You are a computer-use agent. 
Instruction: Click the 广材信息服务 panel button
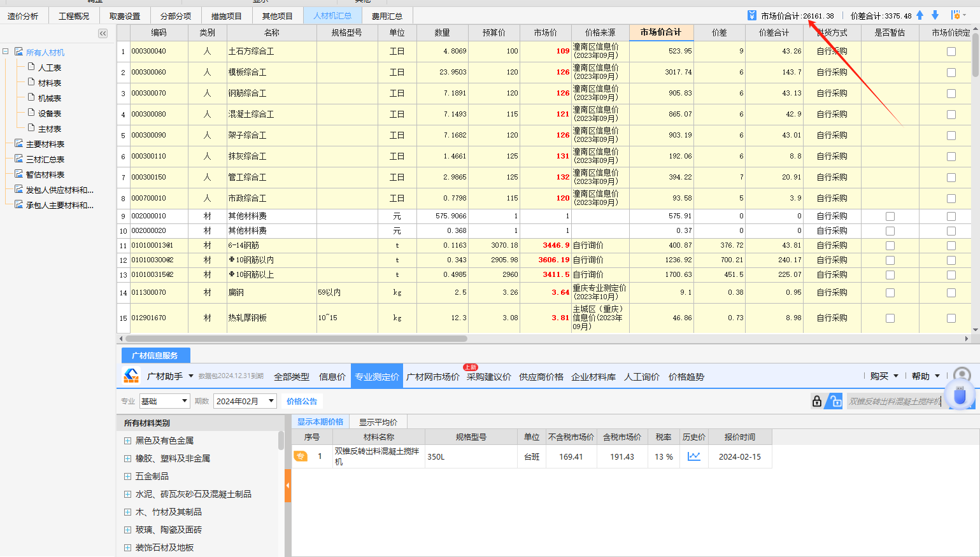155,355
